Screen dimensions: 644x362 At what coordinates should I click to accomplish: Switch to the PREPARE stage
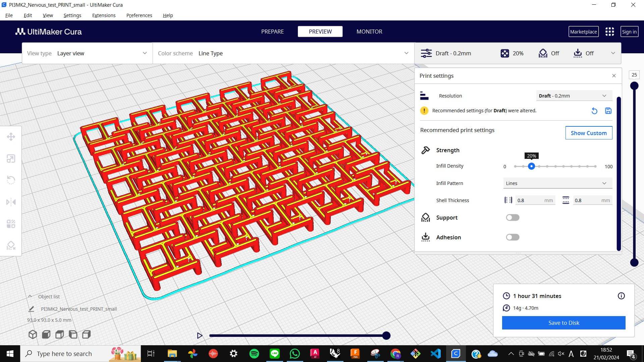coord(272,32)
